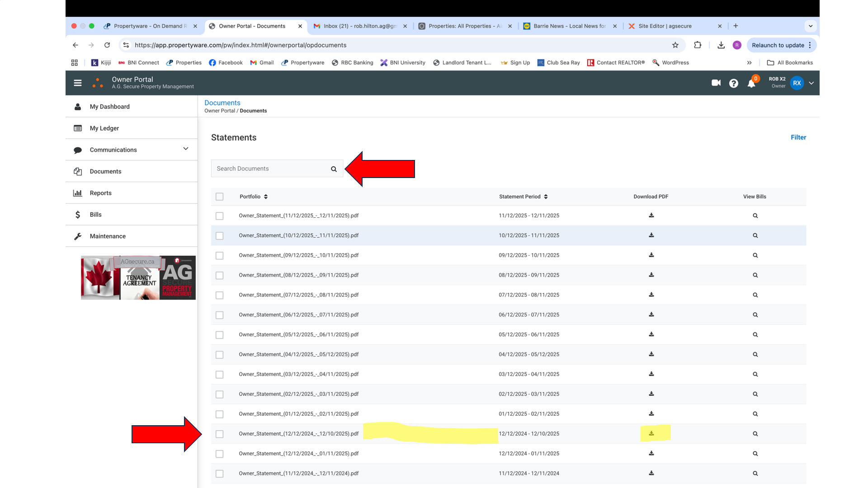The width and height of the screenshot is (868, 488).
Task: Open the ROB X2 user account dropdown
Action: [x=811, y=83]
